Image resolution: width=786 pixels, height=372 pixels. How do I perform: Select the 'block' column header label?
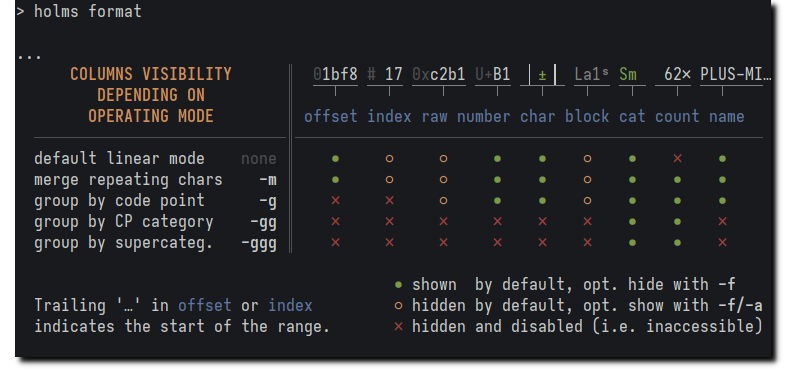587,117
